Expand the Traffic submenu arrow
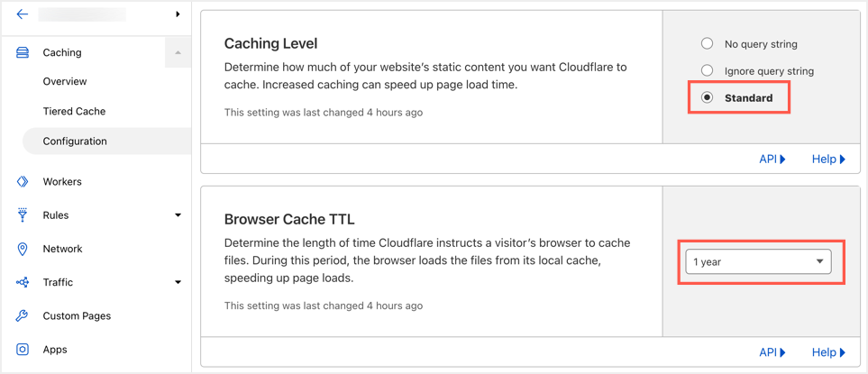868x374 pixels. 178,282
